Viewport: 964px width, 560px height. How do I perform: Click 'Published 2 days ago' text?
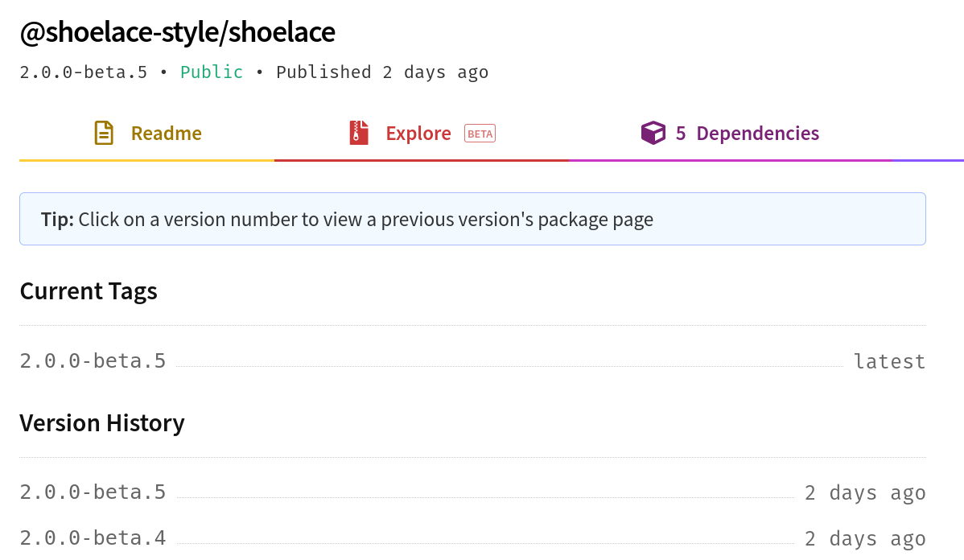click(382, 72)
